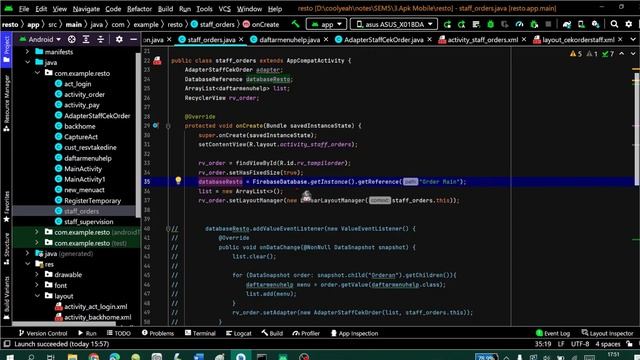Click the override gutter icon on line 29
The image size is (640, 360).
click(x=156, y=125)
